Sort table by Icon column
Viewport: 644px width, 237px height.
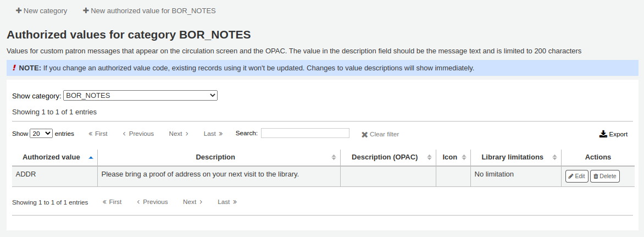450,157
